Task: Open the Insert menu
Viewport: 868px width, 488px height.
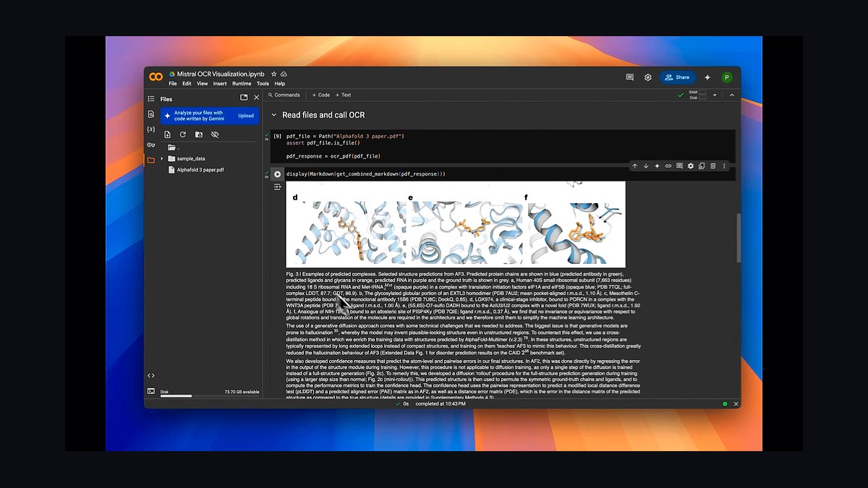Action: [220, 84]
